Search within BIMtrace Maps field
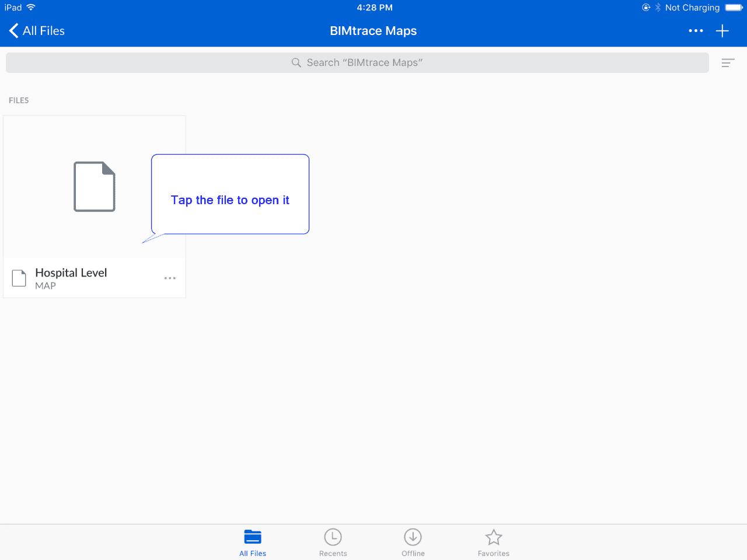The height and width of the screenshot is (560, 747). pos(357,62)
